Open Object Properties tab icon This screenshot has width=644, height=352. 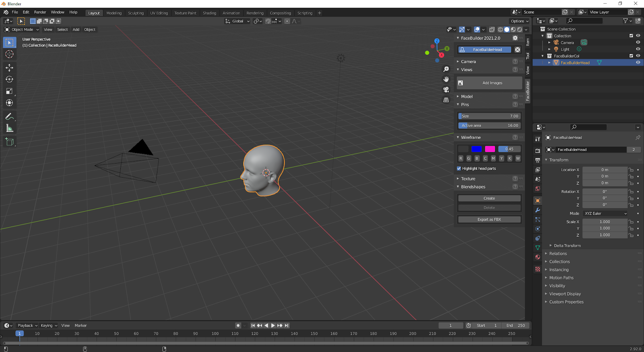tap(538, 201)
